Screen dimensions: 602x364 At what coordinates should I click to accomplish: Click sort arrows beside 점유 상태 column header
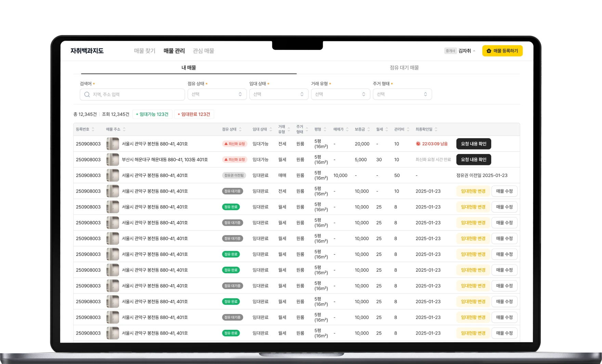point(240,129)
